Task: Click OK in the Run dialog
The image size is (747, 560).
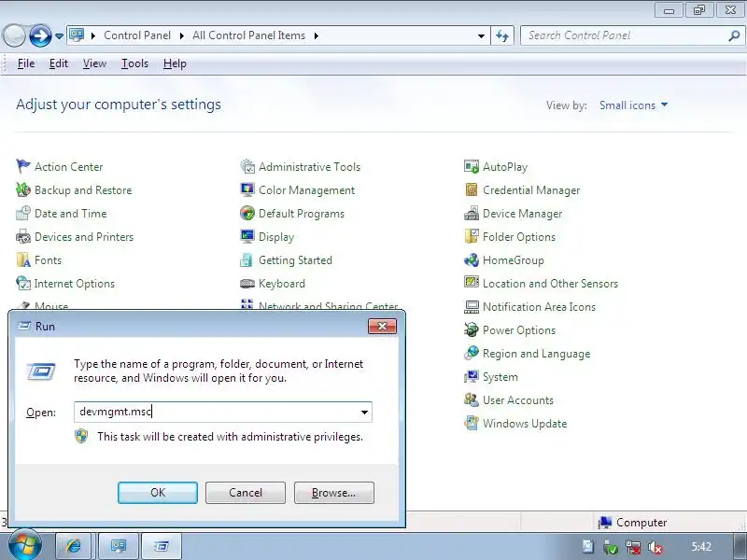Action: coord(158,493)
